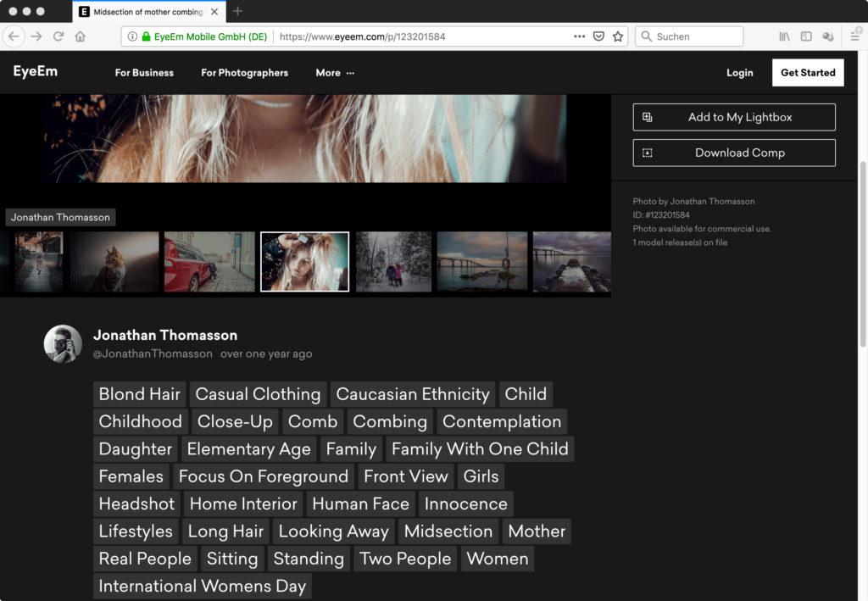Click the browser reload icon

58,36
